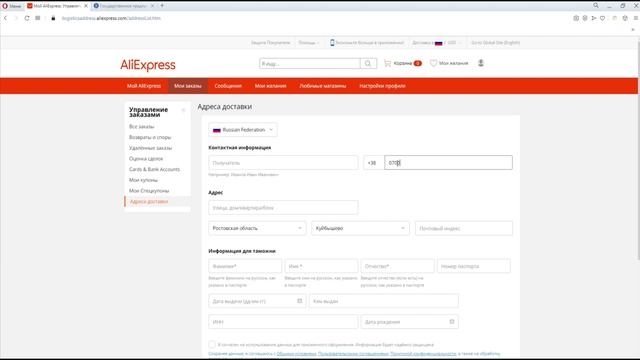Viewport: 640px width, 360px height.
Task: Open the speed dial grid icon
Action: click(38, 18)
